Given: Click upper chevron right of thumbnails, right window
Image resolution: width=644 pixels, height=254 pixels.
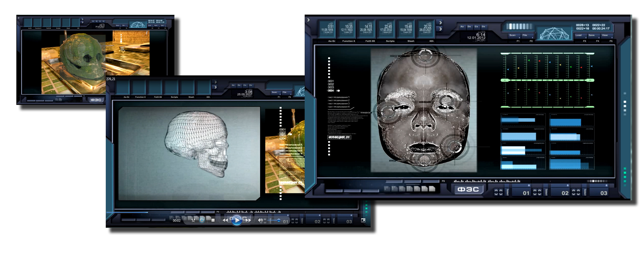Looking at the screenshot, I should coord(440,23).
